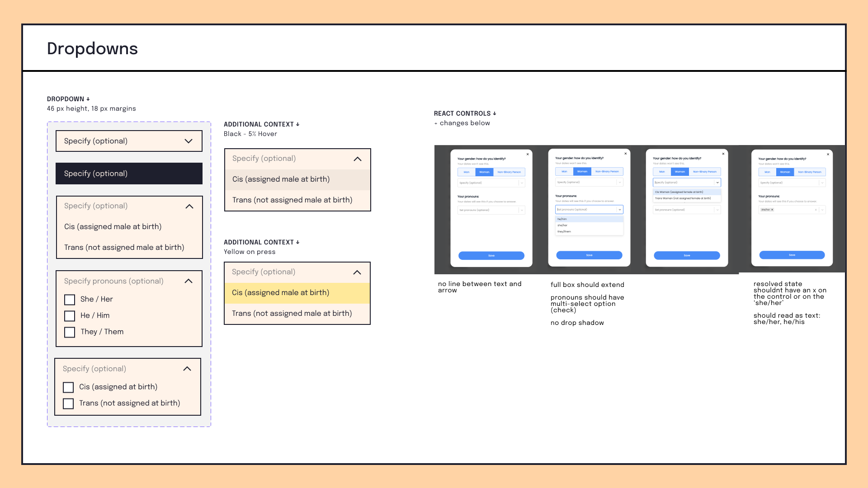
Task: Click Save in the card showing Cis Woman options
Action: 687,256
